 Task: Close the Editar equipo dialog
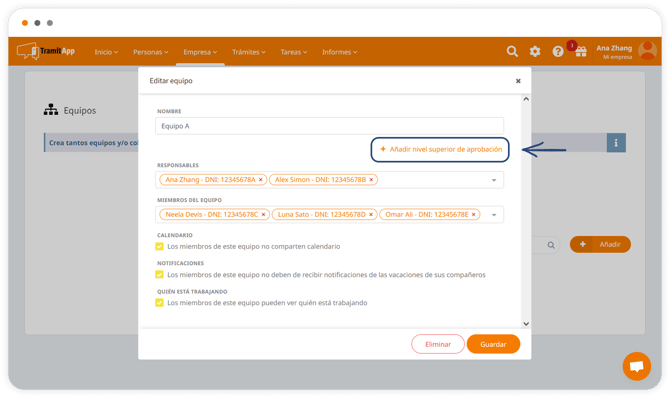pos(518,81)
